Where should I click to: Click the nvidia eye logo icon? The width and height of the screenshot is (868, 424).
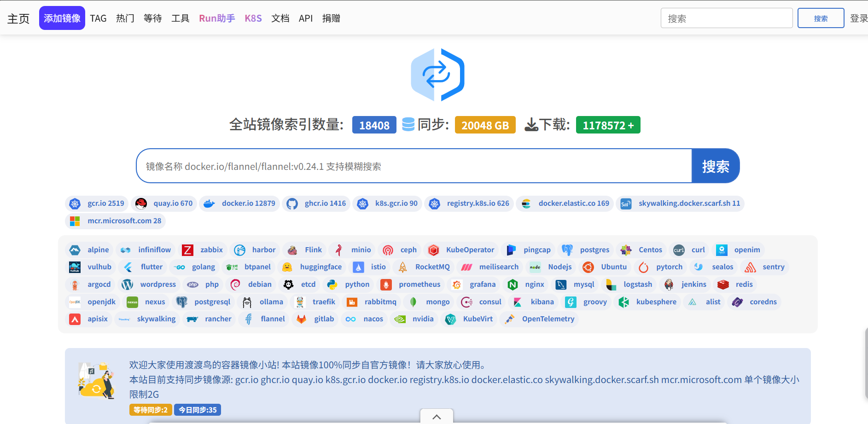pos(400,319)
